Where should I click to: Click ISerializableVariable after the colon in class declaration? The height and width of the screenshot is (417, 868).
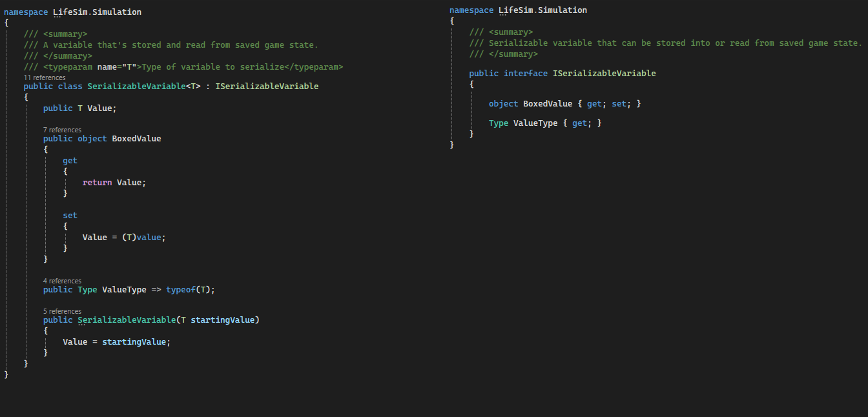267,86
